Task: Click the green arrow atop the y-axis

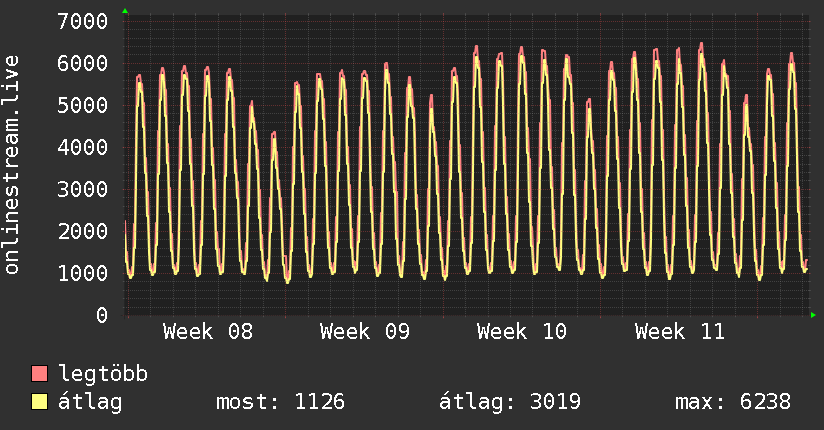Action: pos(125,11)
